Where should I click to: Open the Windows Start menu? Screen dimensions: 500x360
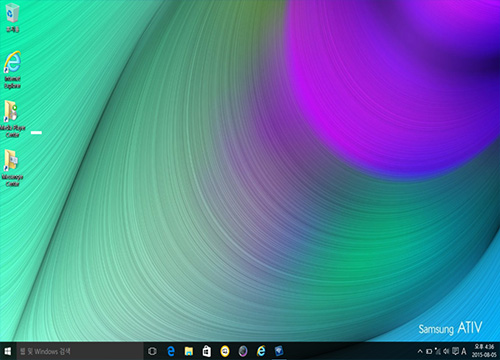(7, 351)
